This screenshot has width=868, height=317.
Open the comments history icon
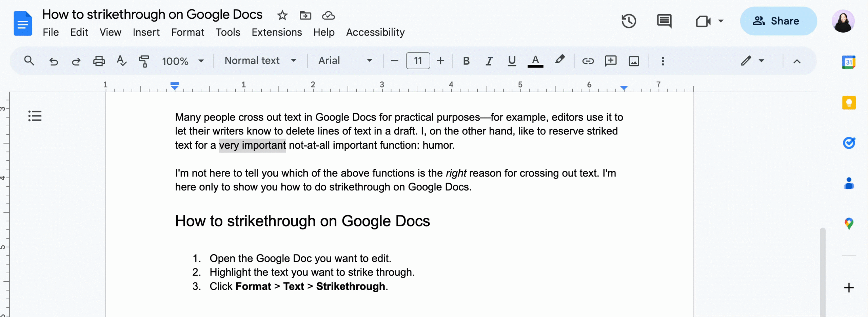click(664, 21)
